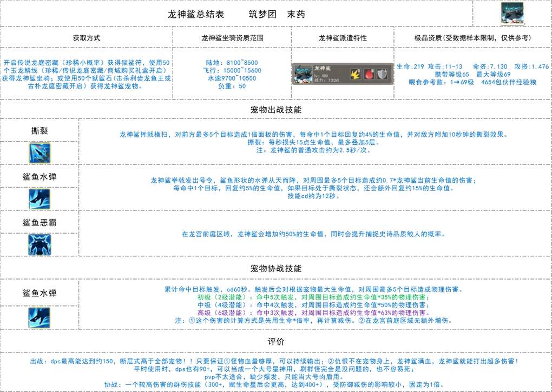Click the 撕裂 skill name label
This screenshot has width=552, height=392.
pos(40,131)
